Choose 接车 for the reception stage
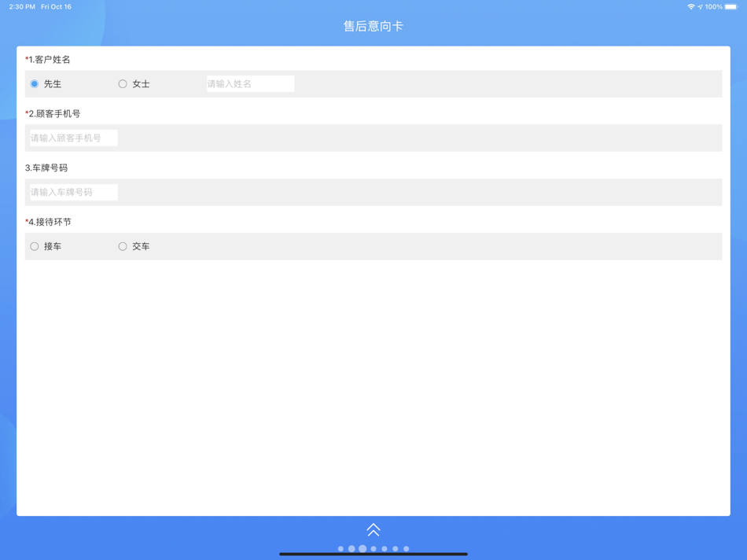Screen dimensions: 747x560 [x=35, y=246]
